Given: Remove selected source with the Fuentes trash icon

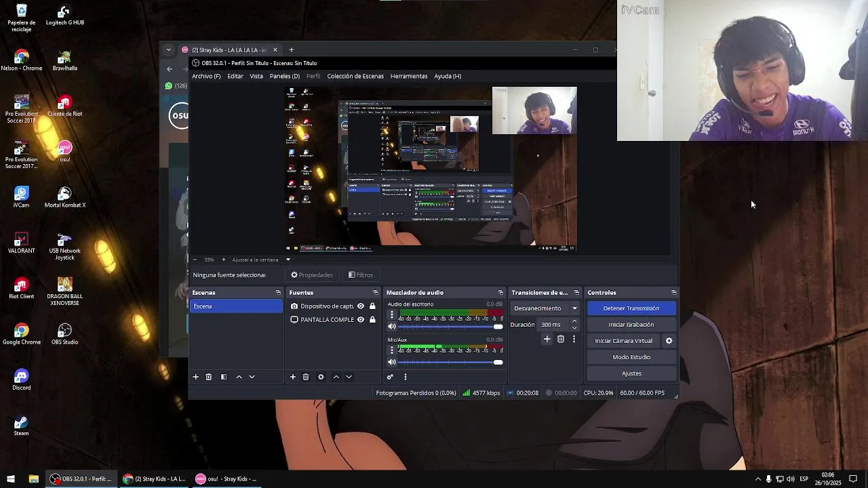Looking at the screenshot, I should (306, 377).
